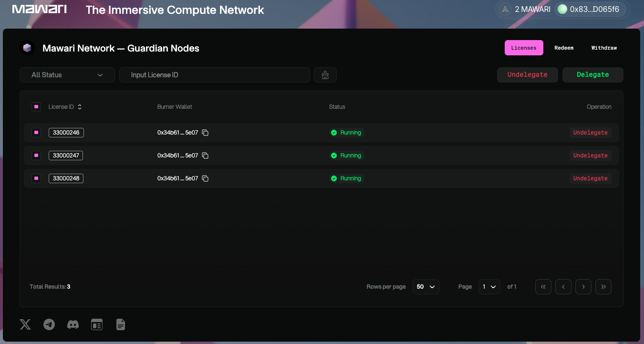Viewport: 644px width, 344px height.
Task: Undelegate license 33000247 in its row
Action: [590, 156]
